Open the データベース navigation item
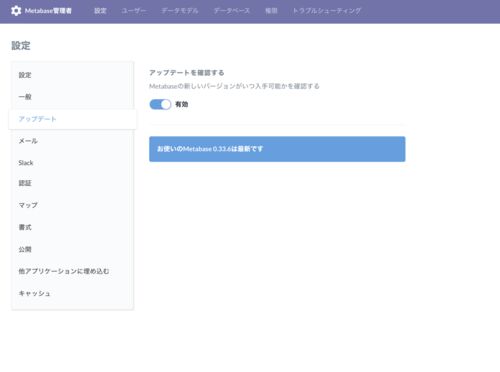 pyautogui.click(x=232, y=11)
